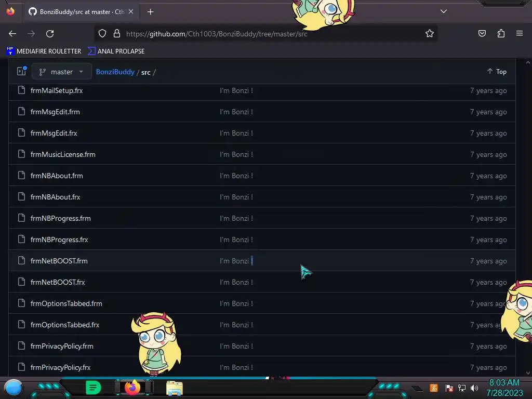Open file frmPrivacyPolicy.frm
The width and height of the screenshot is (532, 399).
coord(62,346)
